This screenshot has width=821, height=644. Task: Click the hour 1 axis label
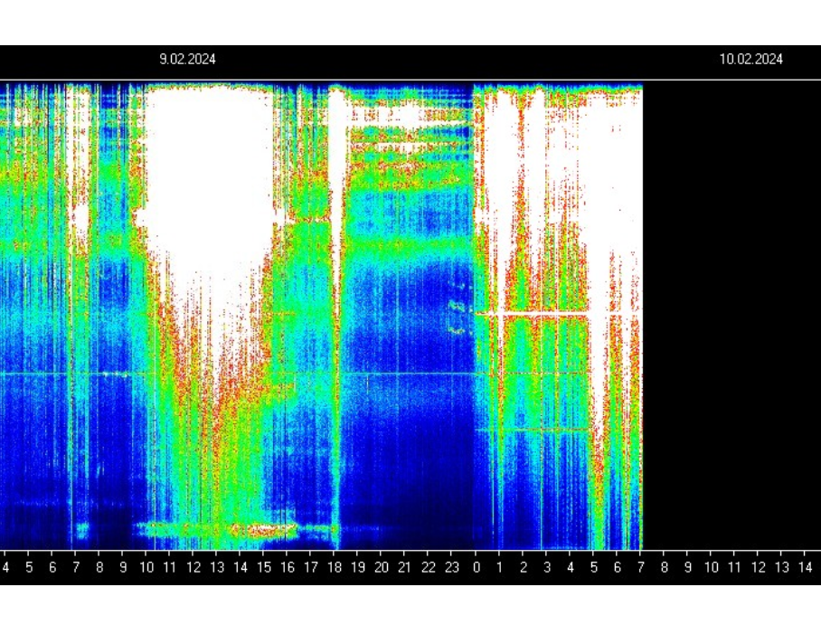499,567
